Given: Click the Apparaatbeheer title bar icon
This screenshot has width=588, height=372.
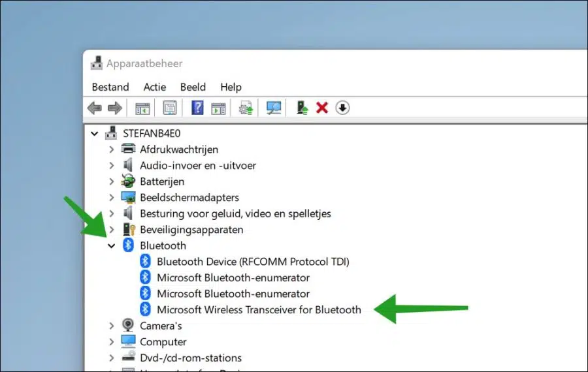Looking at the screenshot, I should [97, 63].
